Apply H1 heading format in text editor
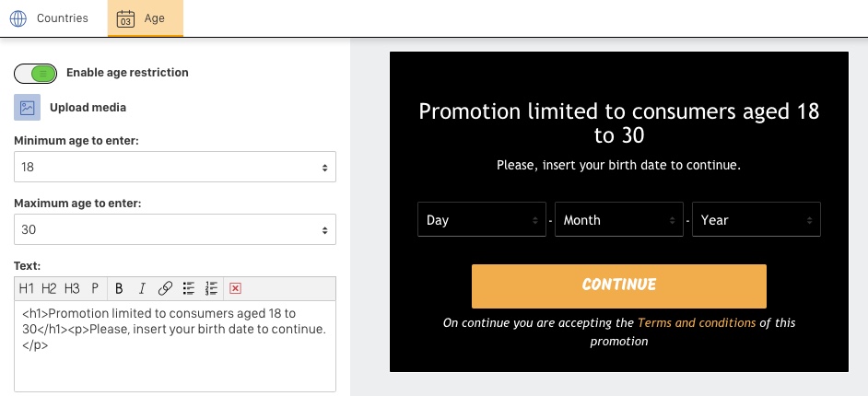 26,288
